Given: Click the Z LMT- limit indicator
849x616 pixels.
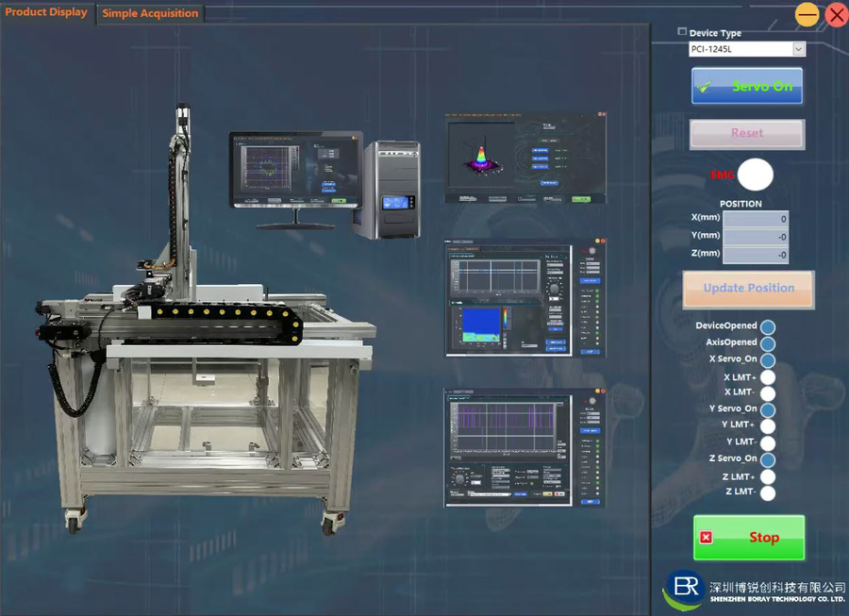Looking at the screenshot, I should coord(768,492).
